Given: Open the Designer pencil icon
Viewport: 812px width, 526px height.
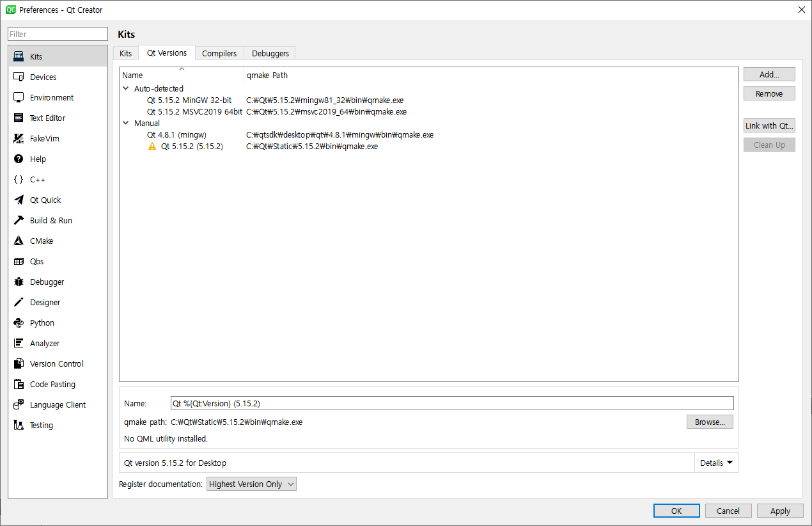Looking at the screenshot, I should pos(19,302).
